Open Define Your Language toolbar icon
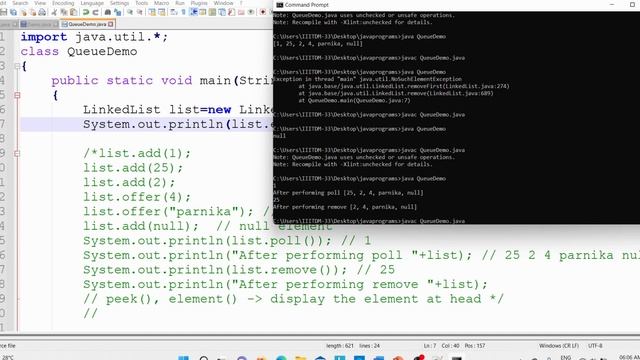Image resolution: width=640 pixels, height=360 pixels. click(x=203, y=12)
